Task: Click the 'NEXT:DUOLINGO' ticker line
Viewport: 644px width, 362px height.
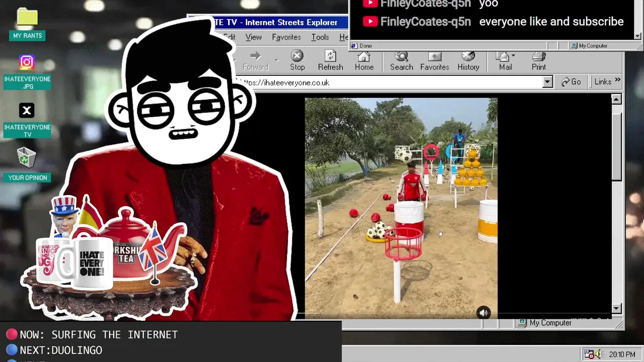Action: tap(61, 350)
